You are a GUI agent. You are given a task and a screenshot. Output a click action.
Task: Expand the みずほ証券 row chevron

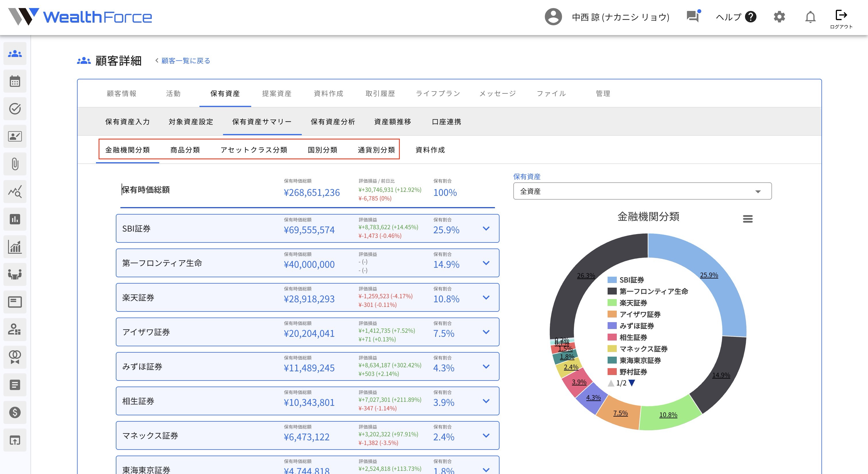point(486,366)
